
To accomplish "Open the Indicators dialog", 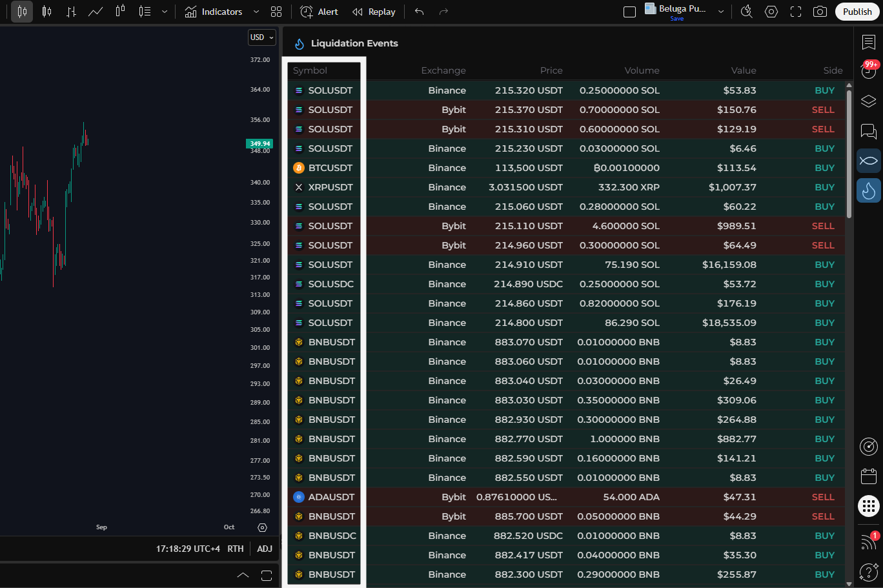I will (x=214, y=12).
